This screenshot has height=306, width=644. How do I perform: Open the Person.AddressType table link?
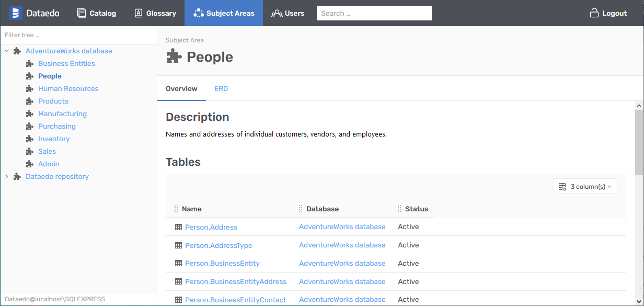click(x=218, y=245)
